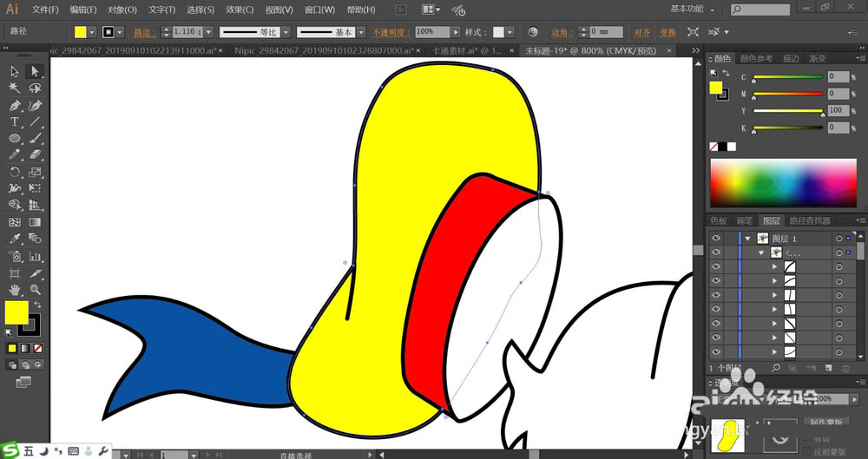Select the Lasso tool
This screenshot has height=459, width=868.
[x=35, y=89]
